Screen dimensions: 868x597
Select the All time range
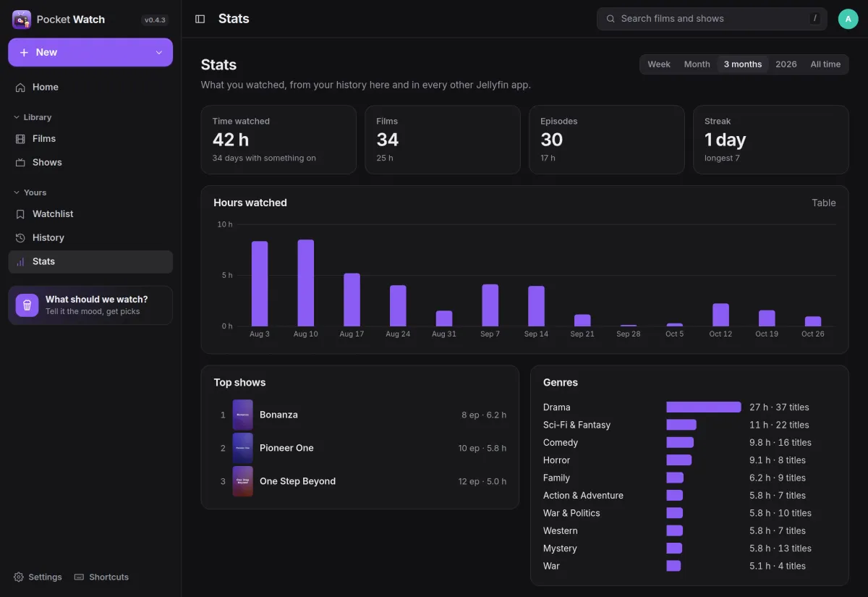click(x=825, y=64)
